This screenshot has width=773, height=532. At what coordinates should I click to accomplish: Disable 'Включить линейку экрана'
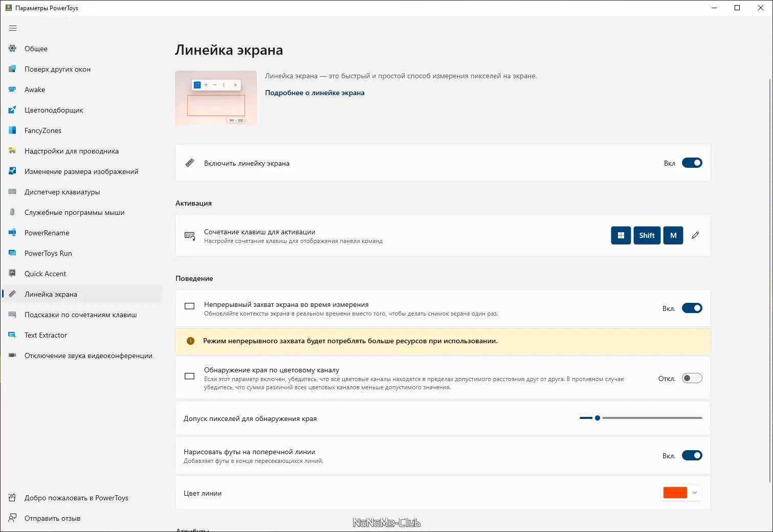[692, 163]
